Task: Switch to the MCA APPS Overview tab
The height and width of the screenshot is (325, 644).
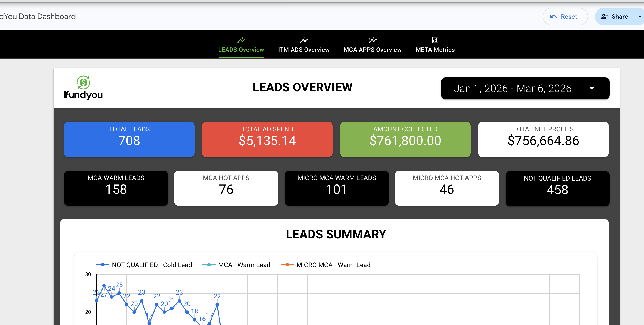Action: tap(373, 45)
